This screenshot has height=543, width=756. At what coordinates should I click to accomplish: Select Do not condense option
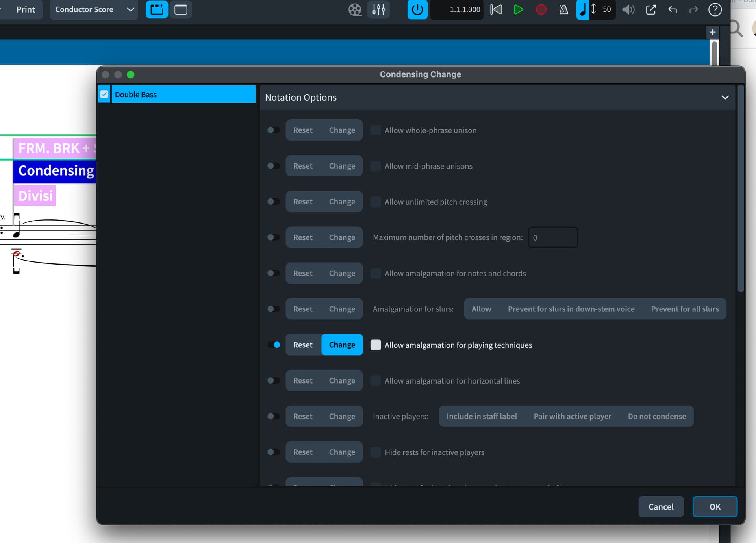click(x=657, y=416)
